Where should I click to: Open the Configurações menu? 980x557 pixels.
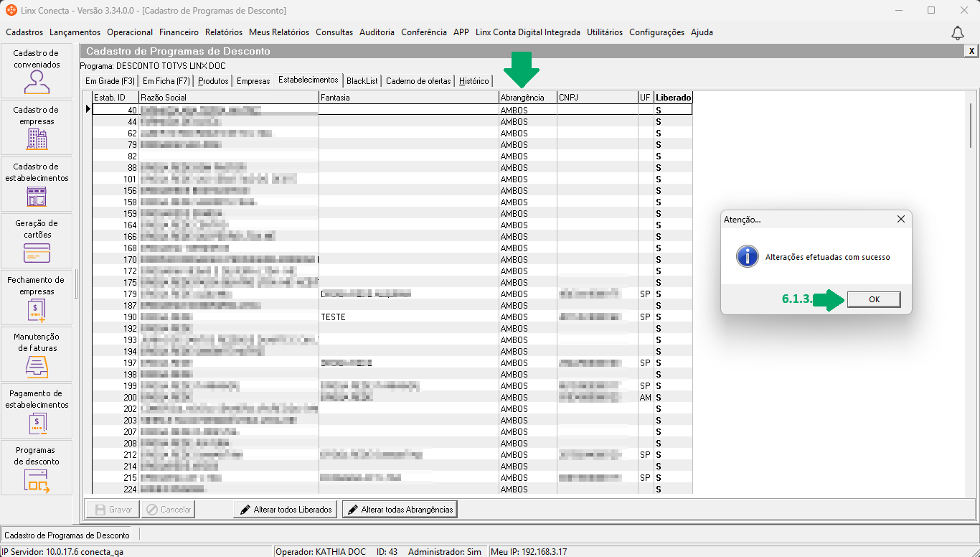click(657, 32)
